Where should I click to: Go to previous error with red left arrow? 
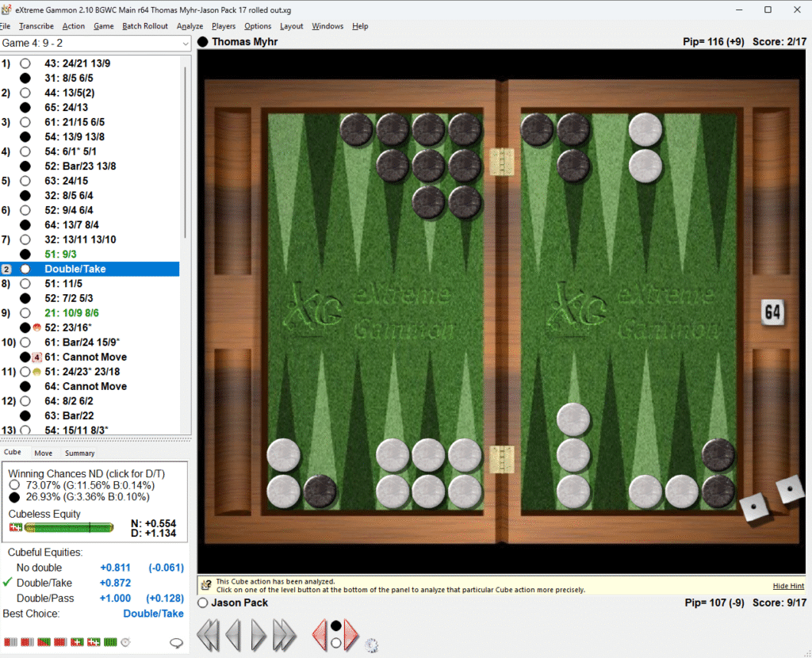click(x=320, y=635)
